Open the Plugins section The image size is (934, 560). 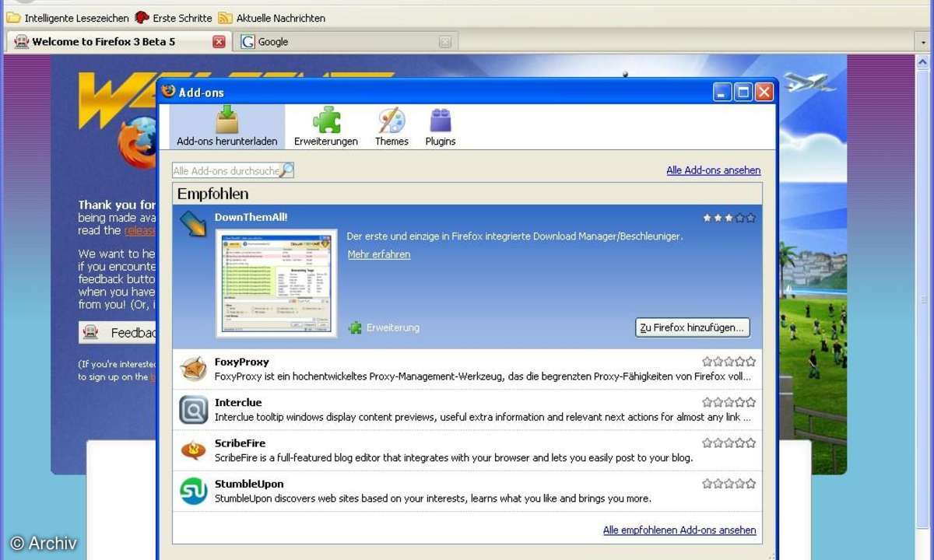[x=441, y=127]
